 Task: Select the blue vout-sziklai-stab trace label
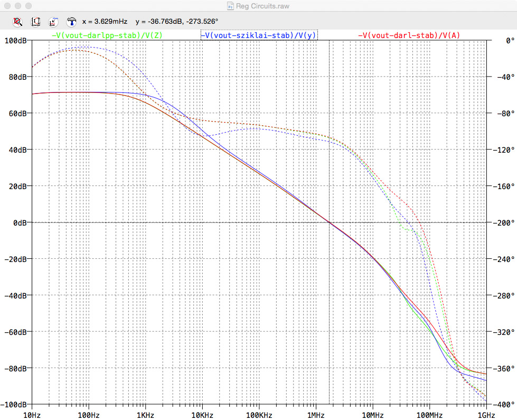pos(259,35)
